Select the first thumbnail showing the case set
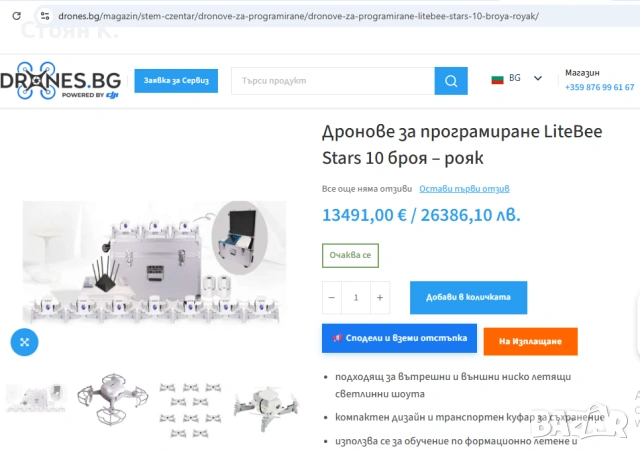The height and width of the screenshot is (451, 640). point(36,398)
